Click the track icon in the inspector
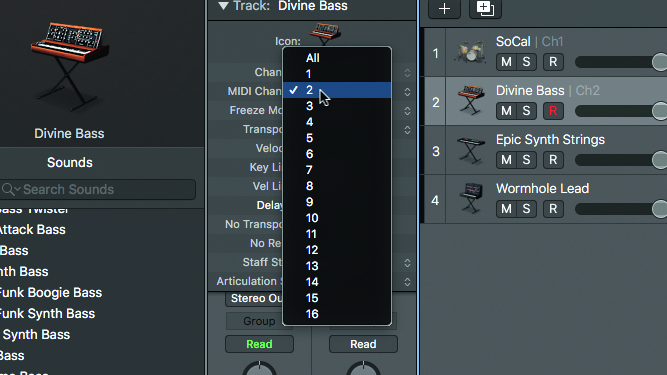 coord(325,33)
